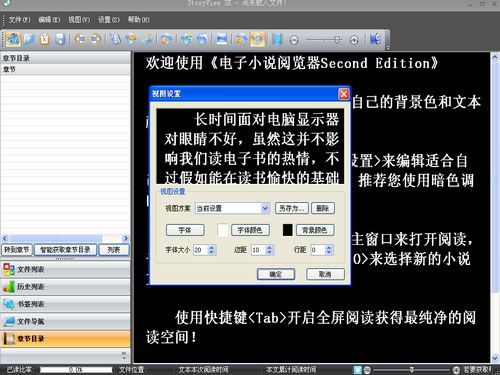Open the 帮助(H) menu
Image resolution: width=500 pixels, height=375 pixels.
pos(139,20)
